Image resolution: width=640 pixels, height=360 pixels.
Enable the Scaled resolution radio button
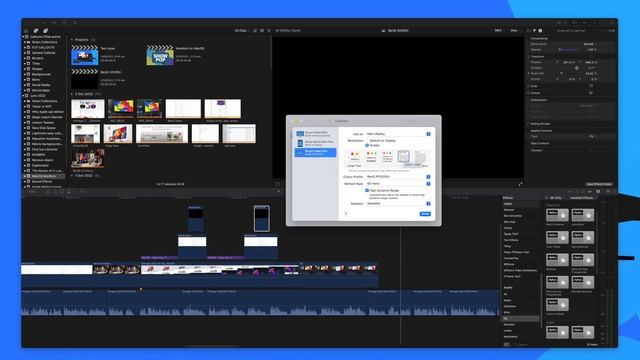pos(367,145)
